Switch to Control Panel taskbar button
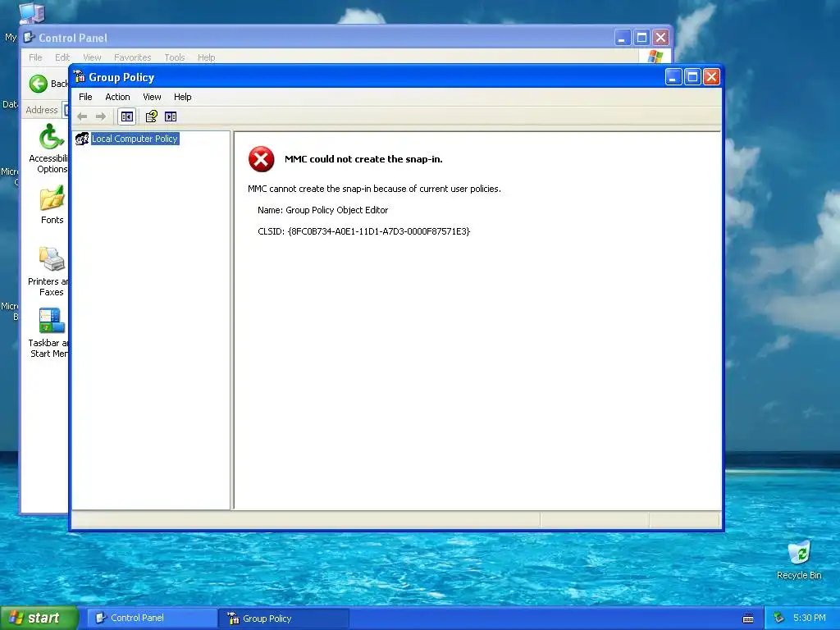This screenshot has height=630, width=840. [x=152, y=619]
